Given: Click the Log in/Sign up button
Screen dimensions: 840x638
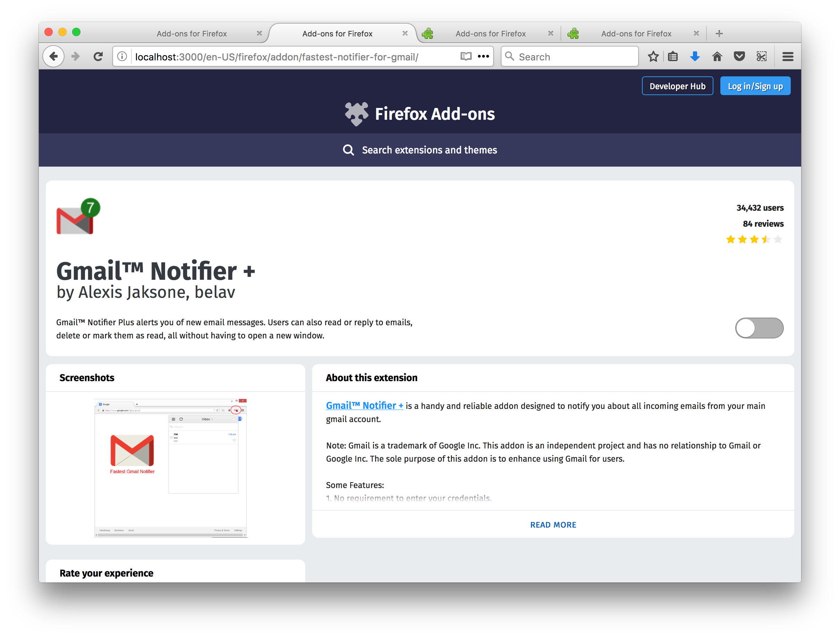Looking at the screenshot, I should click(x=755, y=86).
